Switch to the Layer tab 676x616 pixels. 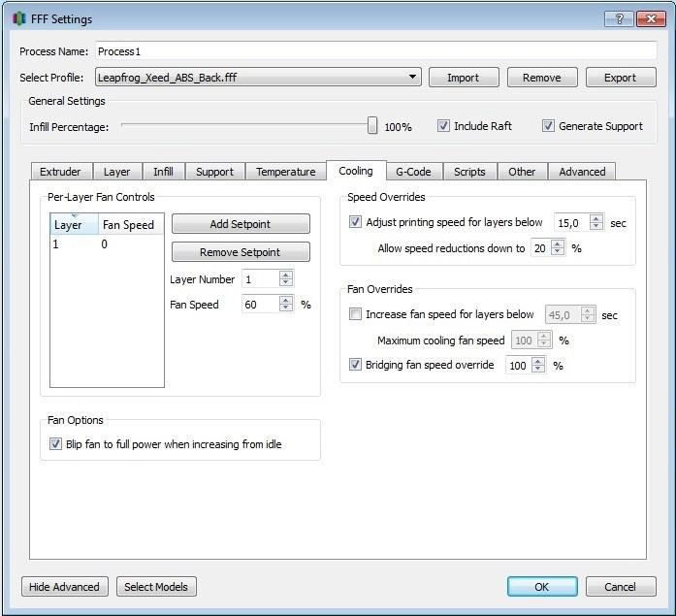pos(116,172)
